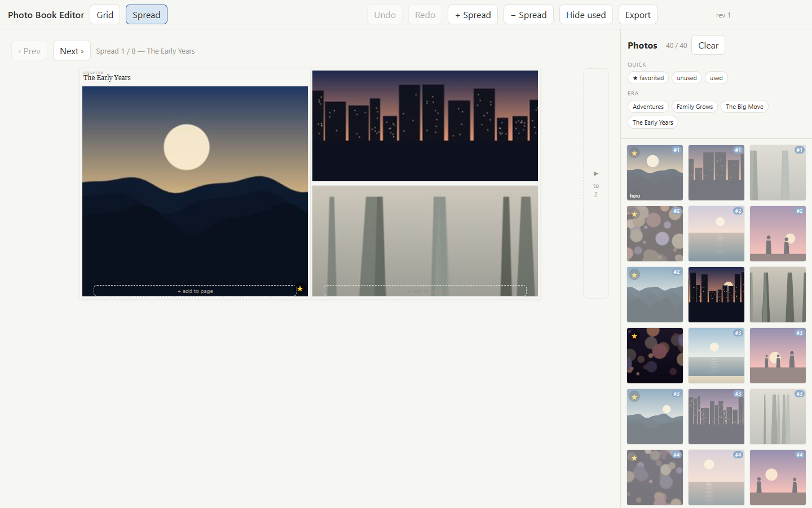Screen dimensions: 812x508
Task: Remove a spread with − Spread
Action: pyautogui.click(x=528, y=15)
